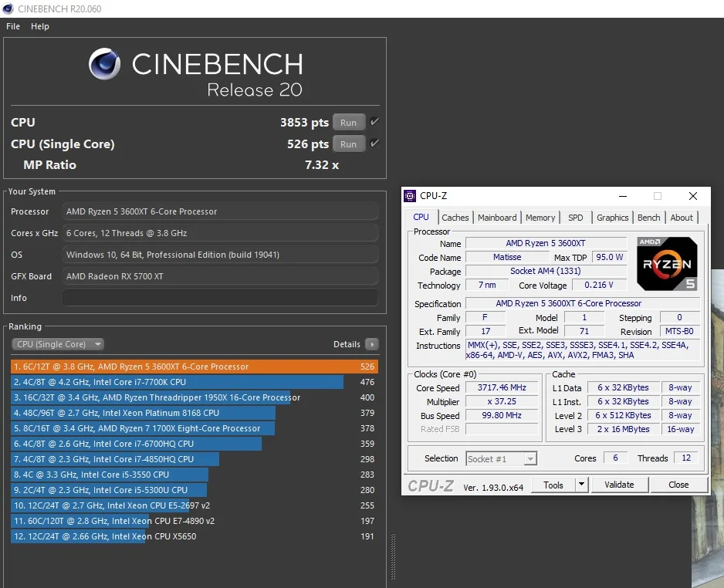
Task: Select the Ryzen 5 3600XT ranking row
Action: 195,367
